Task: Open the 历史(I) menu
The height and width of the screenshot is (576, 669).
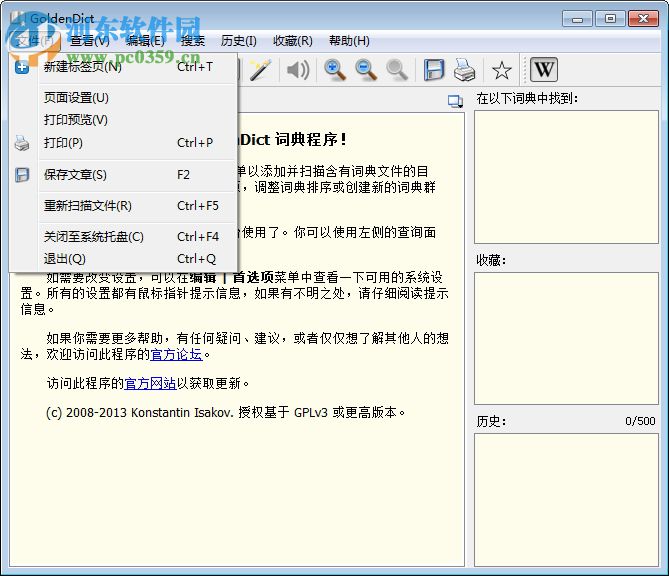Action: tap(239, 41)
